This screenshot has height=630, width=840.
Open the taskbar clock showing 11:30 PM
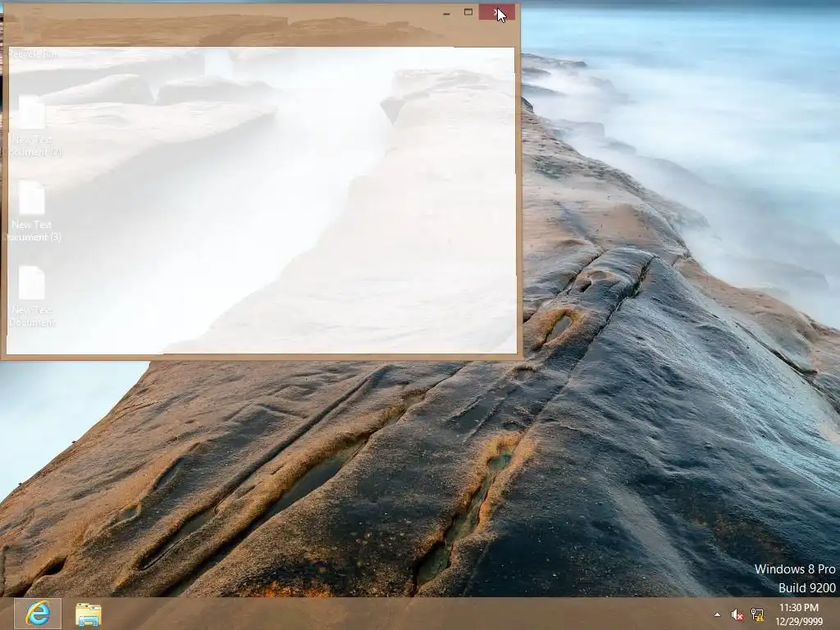(799, 614)
